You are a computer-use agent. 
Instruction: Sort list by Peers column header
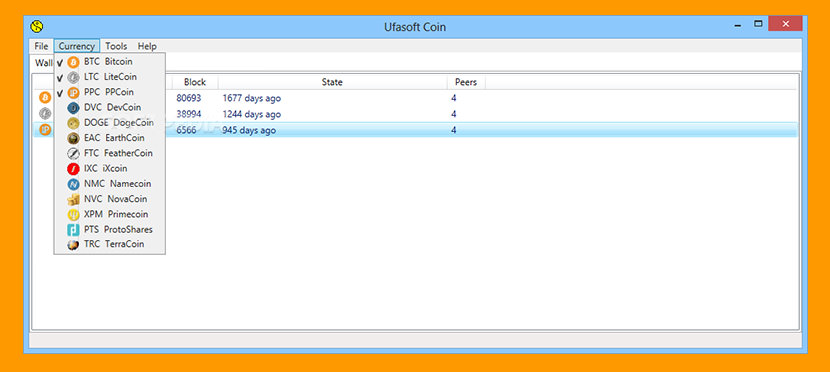point(466,82)
